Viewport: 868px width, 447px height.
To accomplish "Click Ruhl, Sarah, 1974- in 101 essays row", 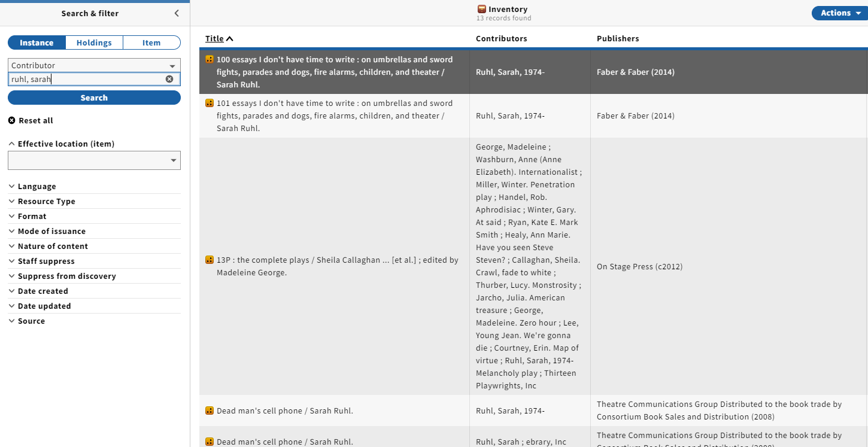I will click(x=510, y=115).
